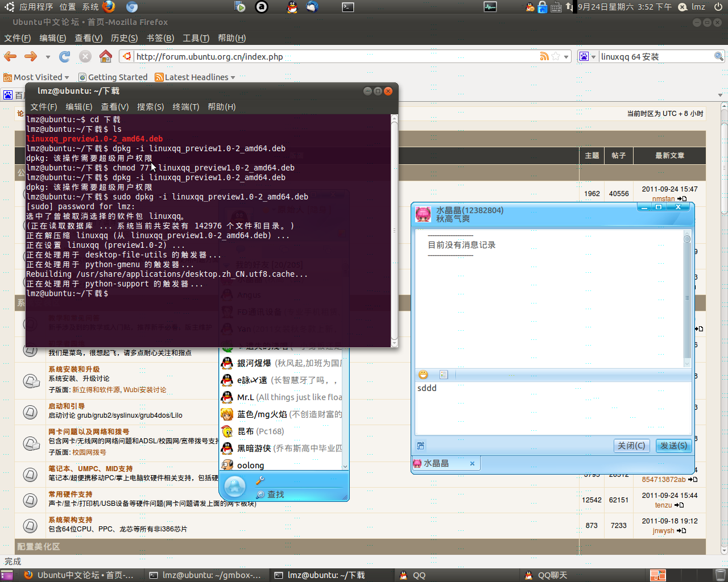
Task: Click terminal vertical scrollbar
Action: tap(394, 230)
